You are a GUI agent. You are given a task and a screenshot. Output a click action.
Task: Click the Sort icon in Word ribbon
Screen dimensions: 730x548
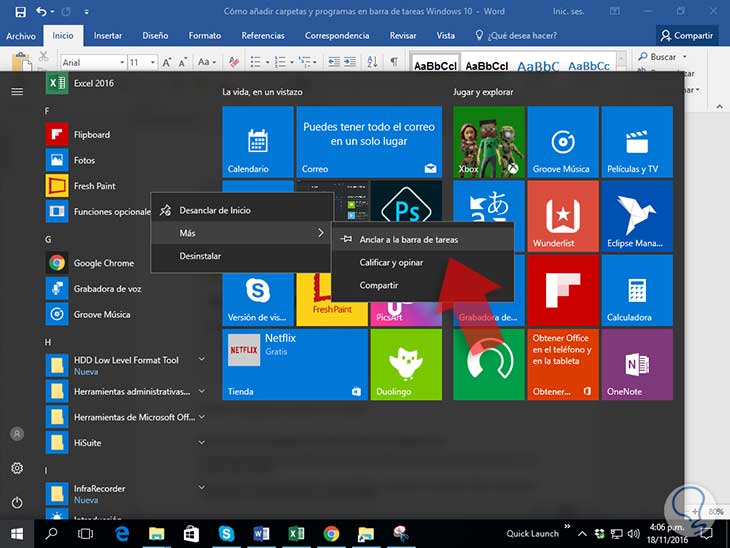tap(372, 62)
